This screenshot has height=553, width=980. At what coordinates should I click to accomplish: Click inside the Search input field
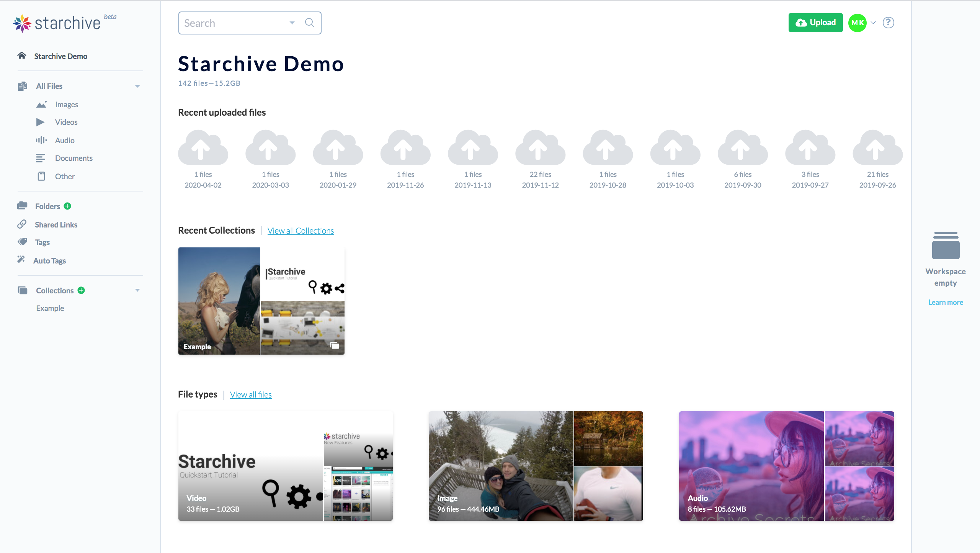230,23
